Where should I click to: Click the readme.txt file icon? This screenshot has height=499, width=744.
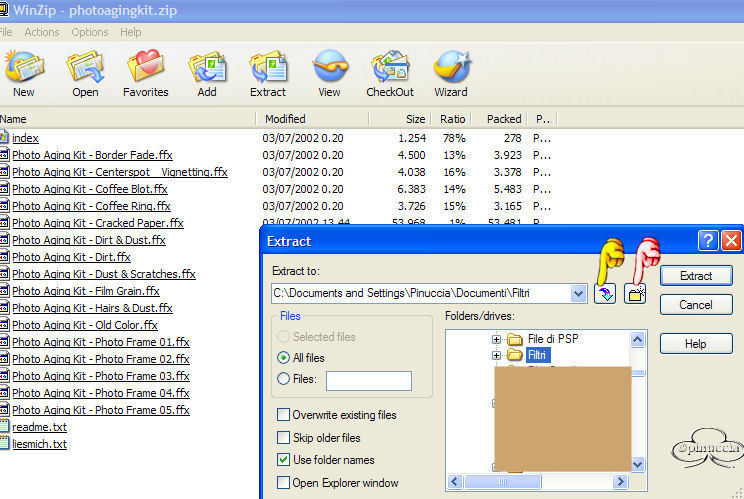(x=4, y=426)
